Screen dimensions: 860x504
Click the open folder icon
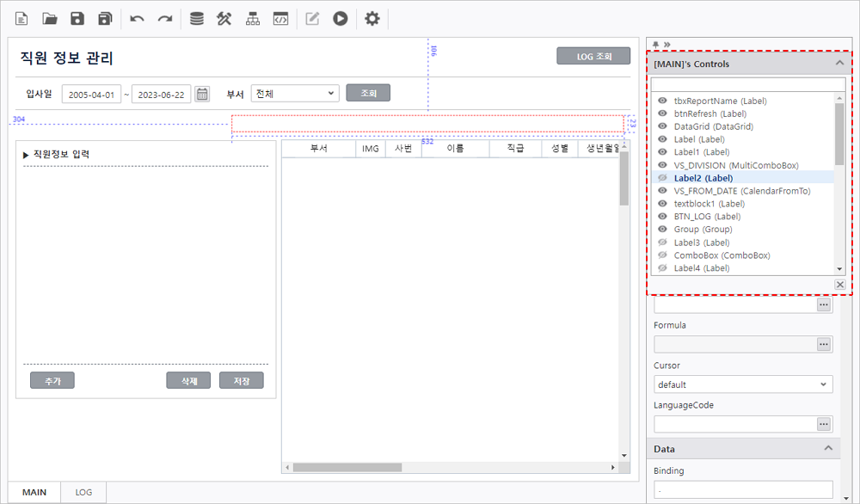click(x=50, y=18)
